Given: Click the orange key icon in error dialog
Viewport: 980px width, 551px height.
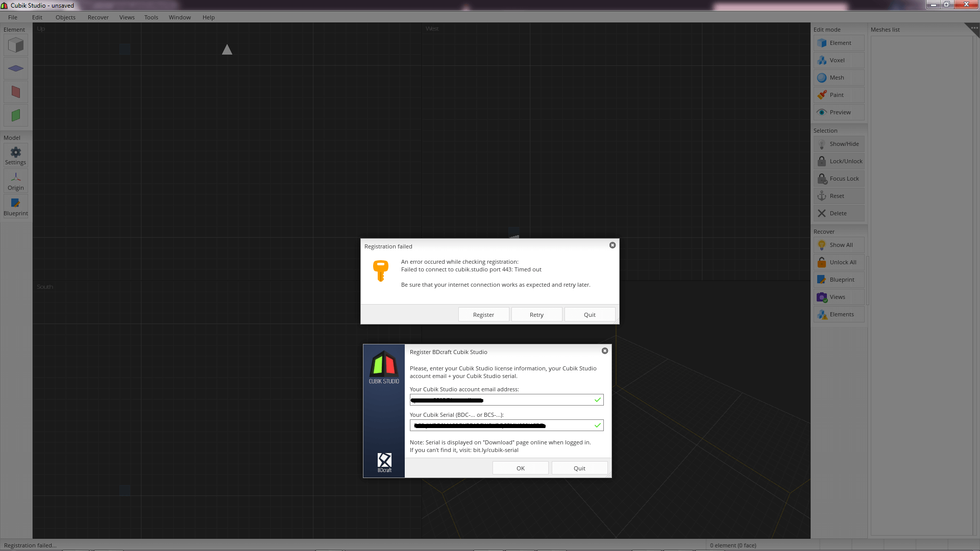Looking at the screenshot, I should [381, 270].
